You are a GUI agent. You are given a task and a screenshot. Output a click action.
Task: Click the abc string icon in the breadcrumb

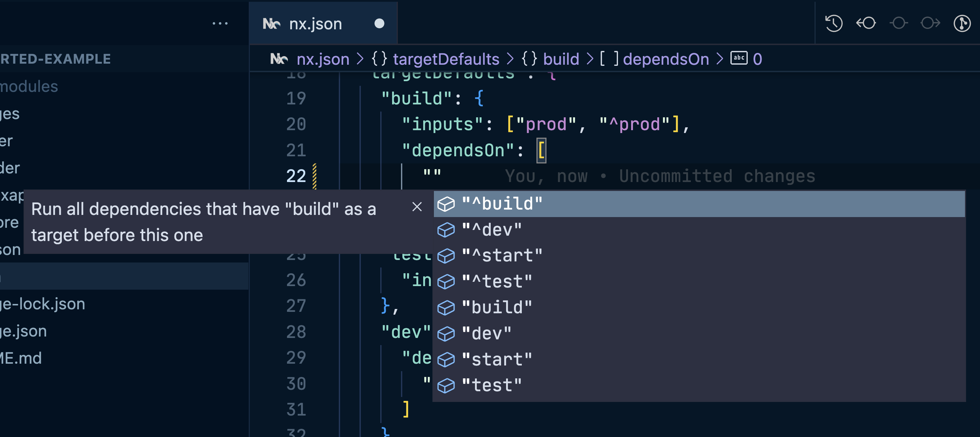pyautogui.click(x=738, y=58)
